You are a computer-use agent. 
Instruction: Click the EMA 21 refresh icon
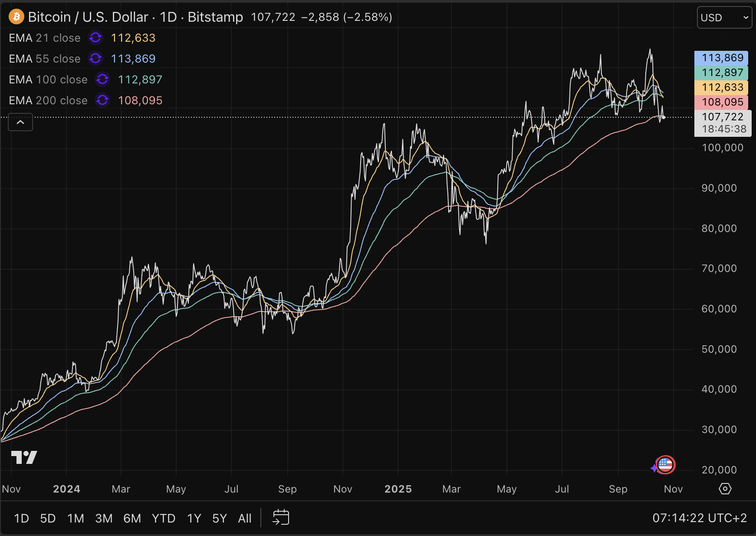click(95, 38)
